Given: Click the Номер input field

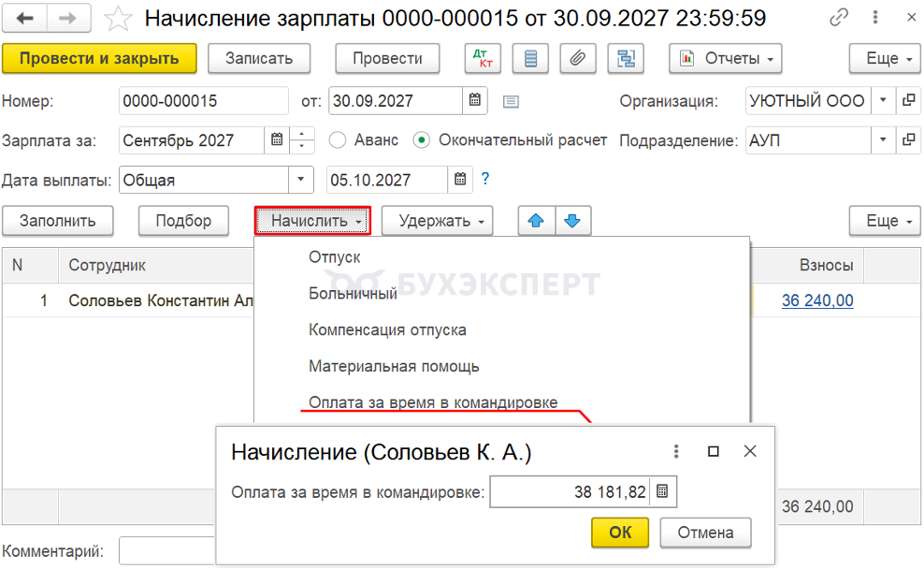Looking at the screenshot, I should coord(203,101).
